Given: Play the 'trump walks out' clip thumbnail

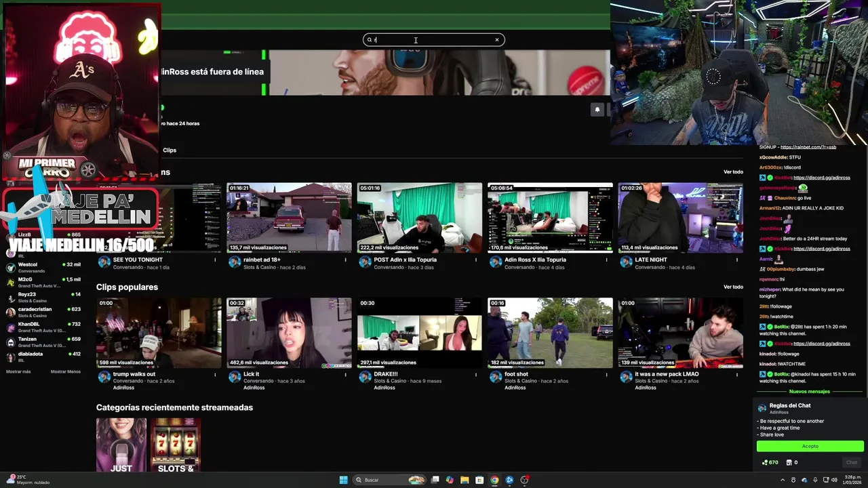Looking at the screenshot, I should click(159, 333).
